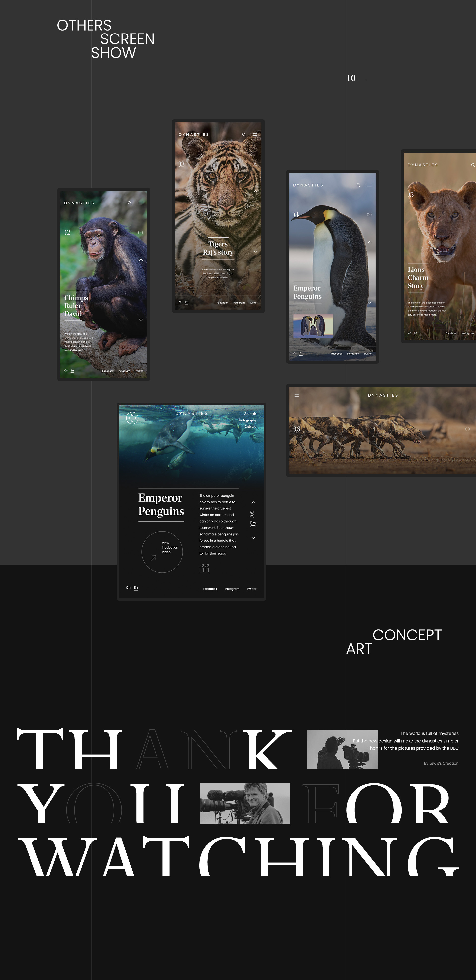This screenshot has height=980, width=476.
Task: Open Instagram link on penguin phone screen
Action: [x=353, y=354]
